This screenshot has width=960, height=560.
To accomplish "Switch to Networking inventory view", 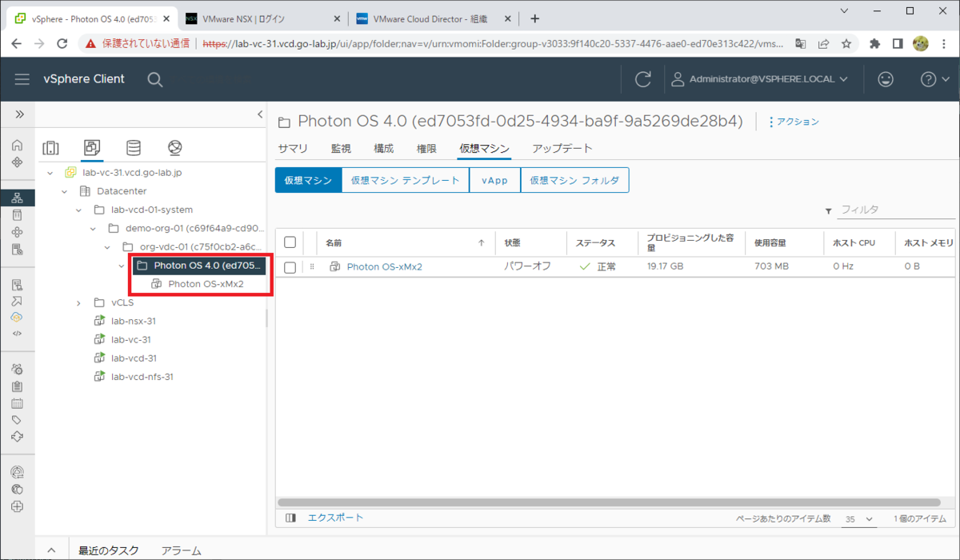I will [175, 148].
